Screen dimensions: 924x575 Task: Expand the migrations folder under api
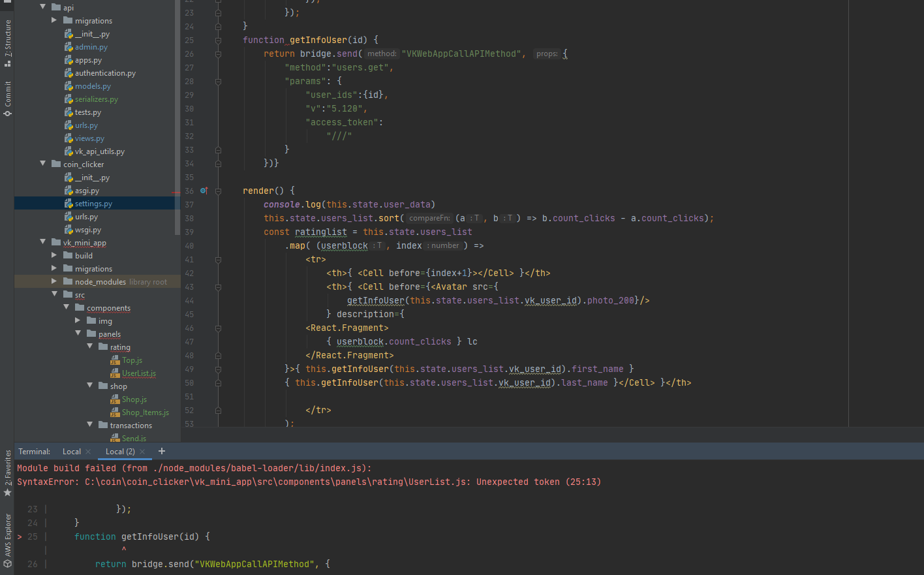click(55, 20)
